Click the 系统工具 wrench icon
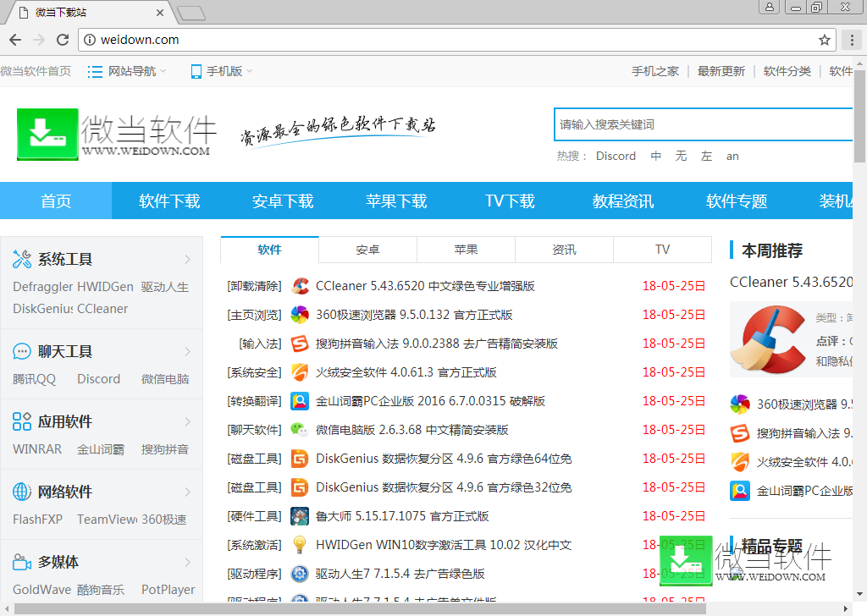This screenshot has height=616, width=867. [x=22, y=259]
